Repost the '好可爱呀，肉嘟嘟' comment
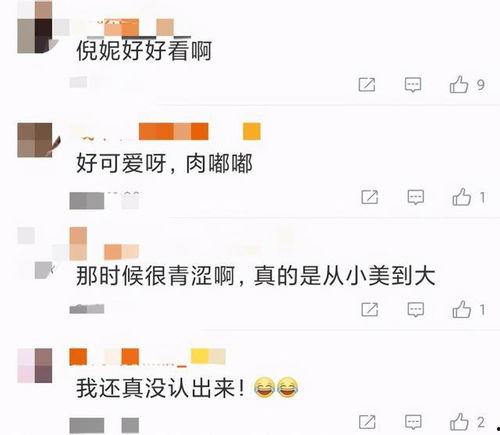Viewport: 500px width, 435px height. [x=370, y=197]
